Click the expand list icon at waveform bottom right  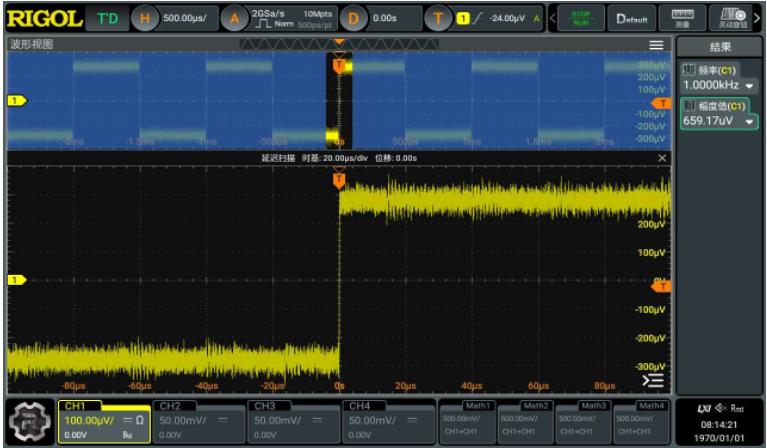point(652,381)
